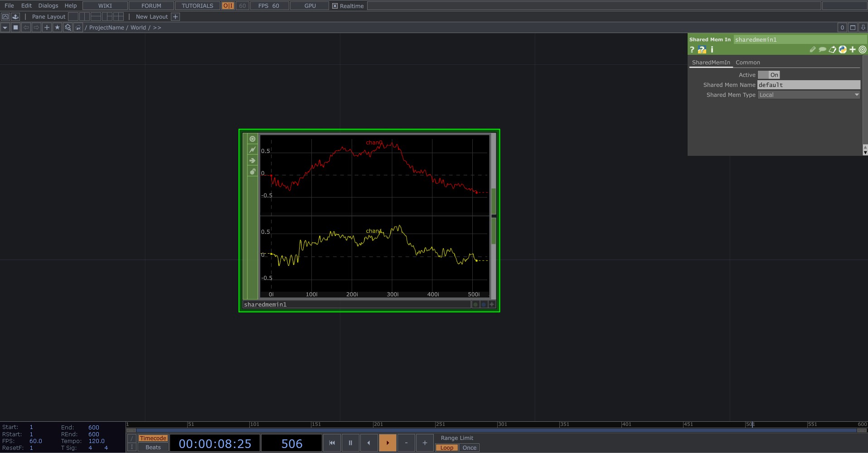Open the Shared Mem Type dropdown
Viewport: 868px width, 453px height.
(x=809, y=95)
